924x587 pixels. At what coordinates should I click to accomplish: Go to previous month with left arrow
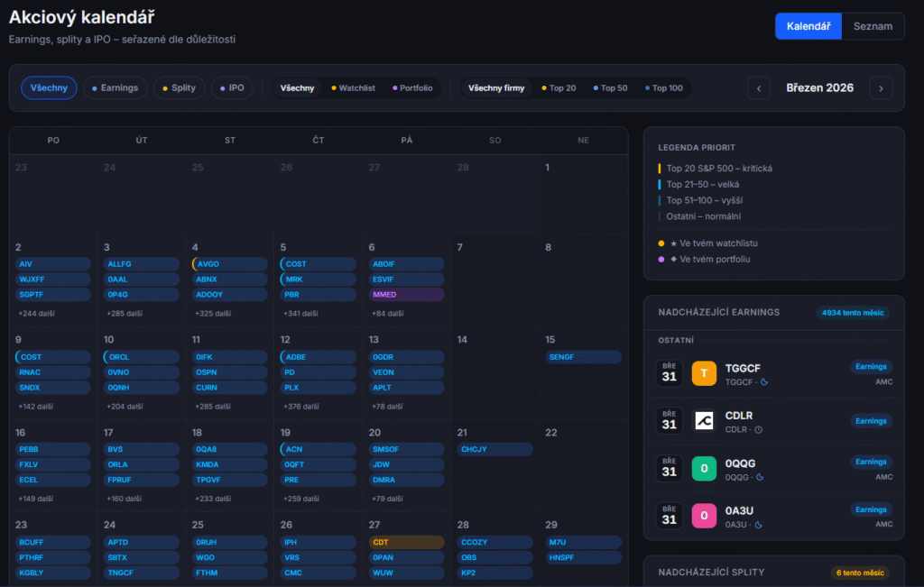[759, 88]
